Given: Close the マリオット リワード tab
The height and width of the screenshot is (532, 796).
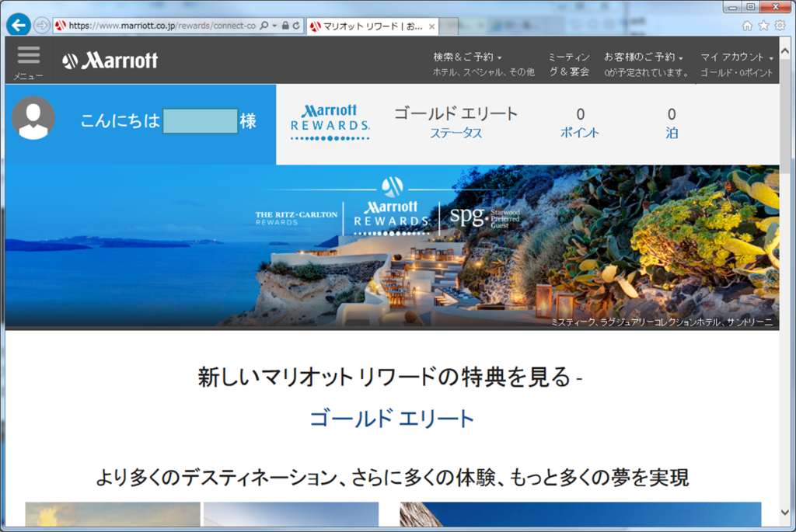Looking at the screenshot, I should point(431,27).
